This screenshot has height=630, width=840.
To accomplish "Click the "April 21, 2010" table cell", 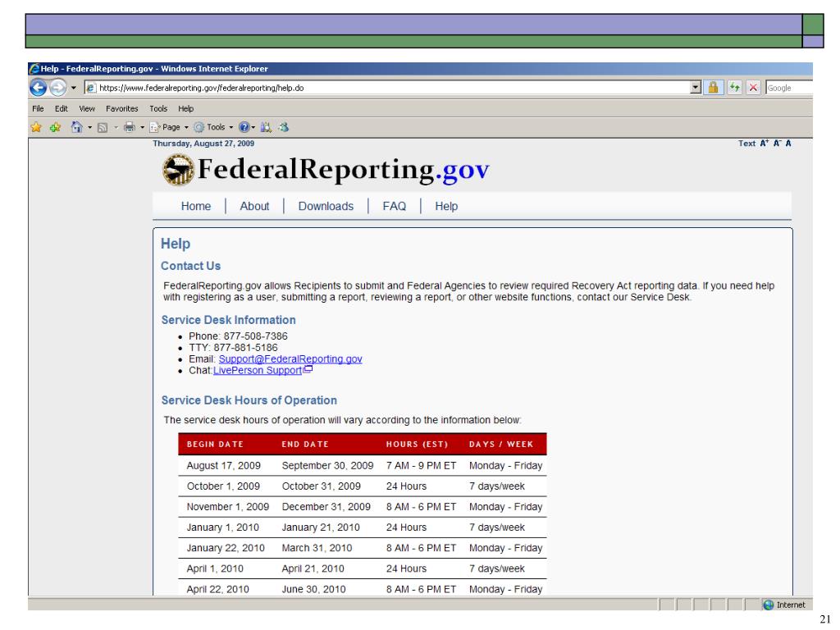I will click(313, 568).
